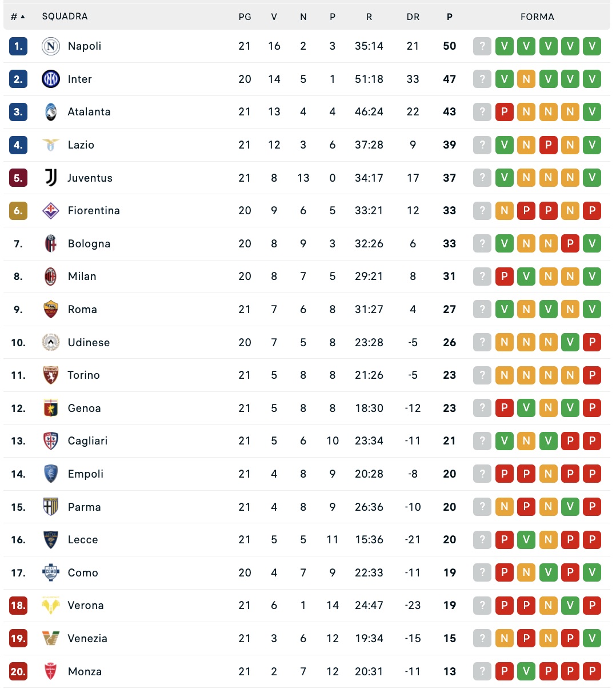The width and height of the screenshot is (616, 697).
Task: Click Napoli's upcoming match question-mark badge
Action: (x=482, y=46)
